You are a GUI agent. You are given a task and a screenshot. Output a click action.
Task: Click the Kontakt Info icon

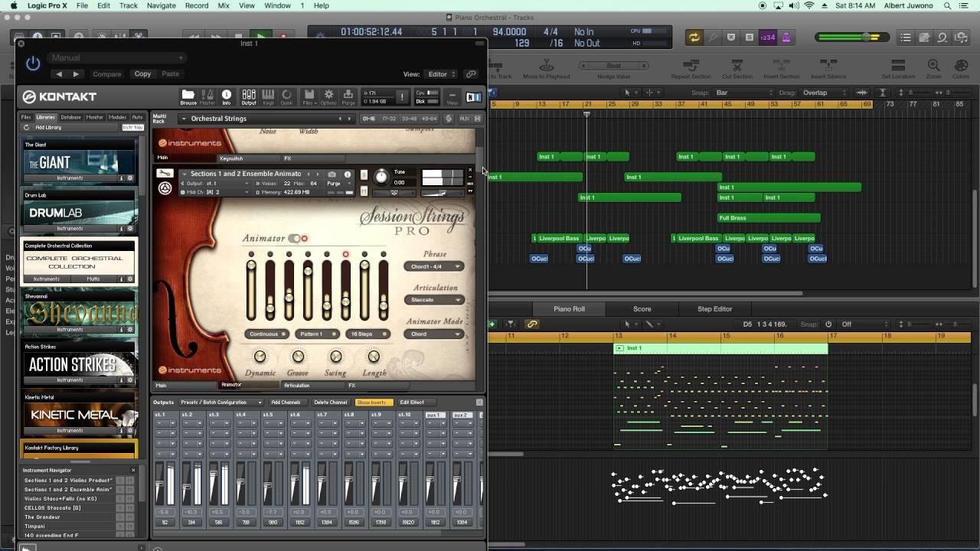227,96
